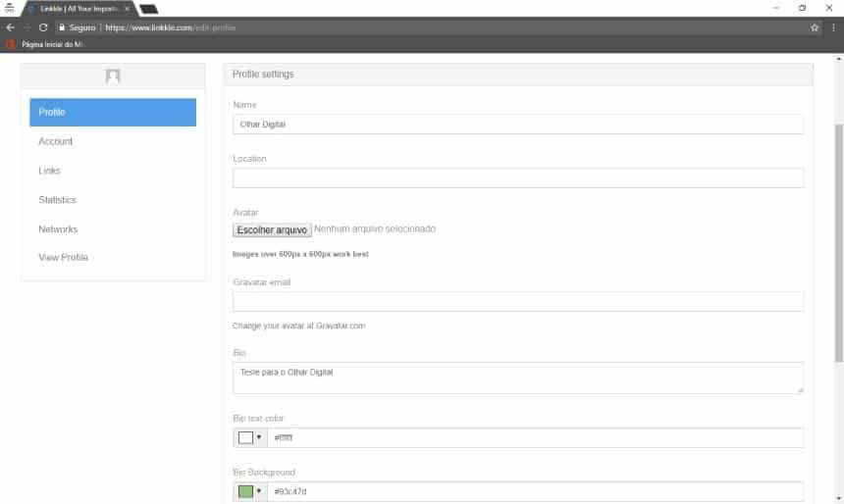Click into the Location input field

point(517,177)
